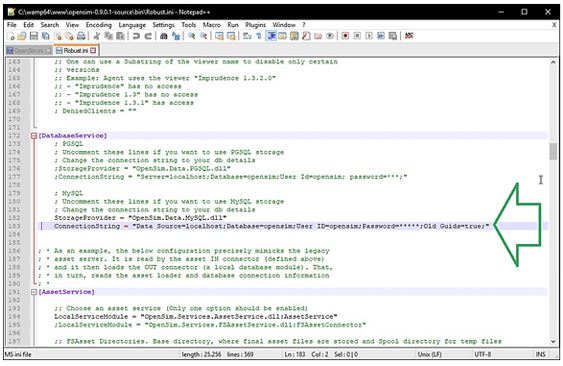
Task: Click the Zoom Out toolbar icon
Action: [203, 36]
